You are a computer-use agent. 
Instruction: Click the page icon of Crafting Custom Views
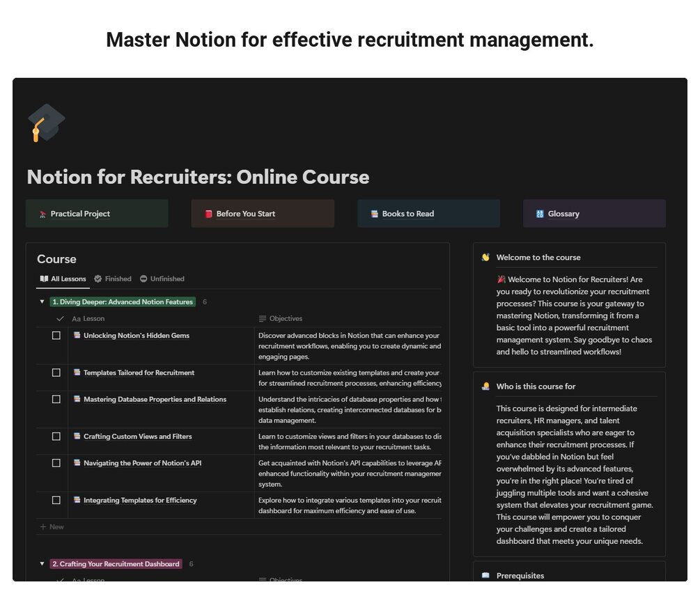click(77, 436)
